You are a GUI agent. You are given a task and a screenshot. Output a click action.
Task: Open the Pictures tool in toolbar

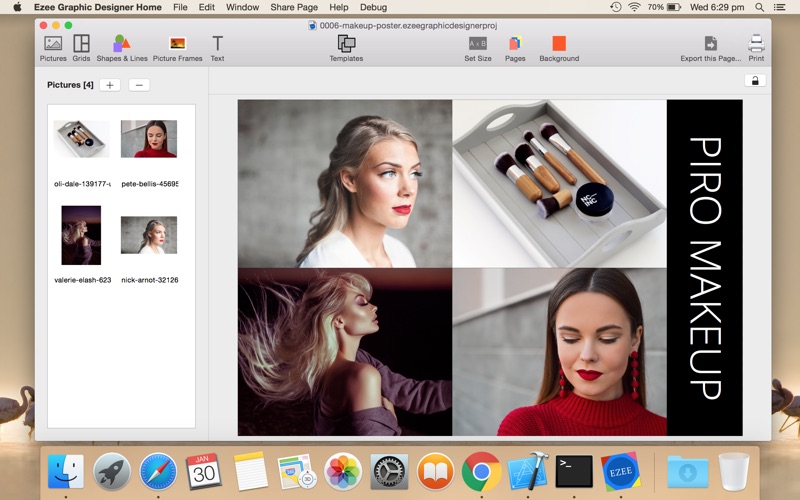coord(53,48)
